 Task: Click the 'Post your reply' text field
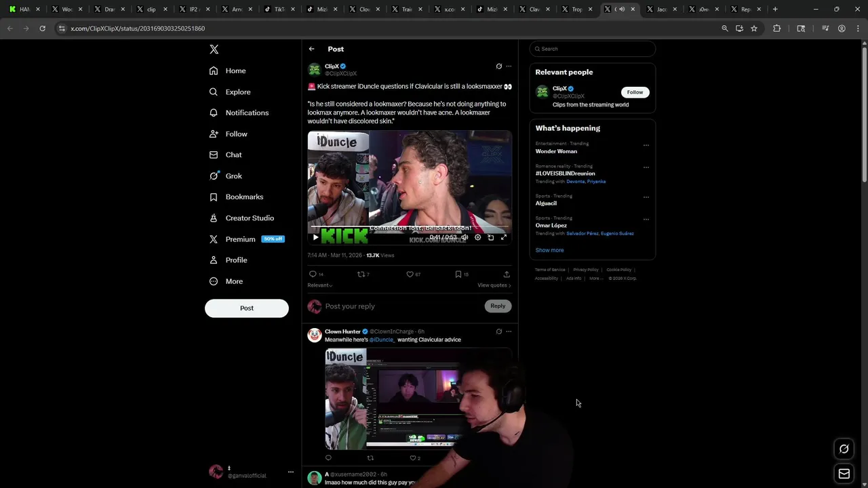(403, 306)
